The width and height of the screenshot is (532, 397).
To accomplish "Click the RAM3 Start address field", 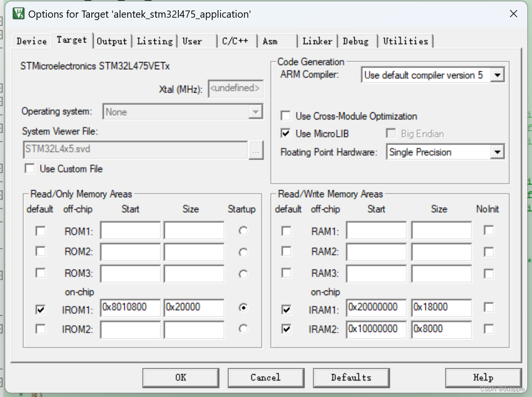I will 376,274.
